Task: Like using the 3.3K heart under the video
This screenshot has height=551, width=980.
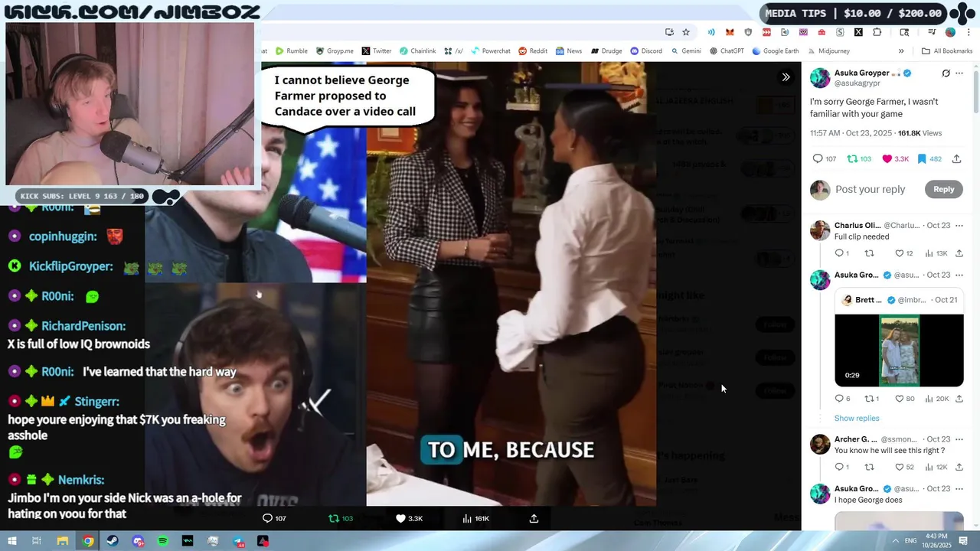Action: pos(409,518)
